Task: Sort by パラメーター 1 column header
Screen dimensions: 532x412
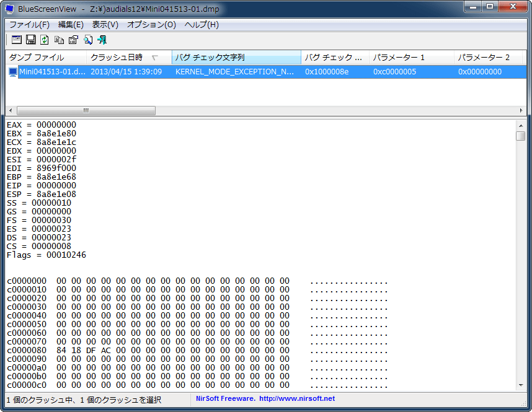Action: 412,57
